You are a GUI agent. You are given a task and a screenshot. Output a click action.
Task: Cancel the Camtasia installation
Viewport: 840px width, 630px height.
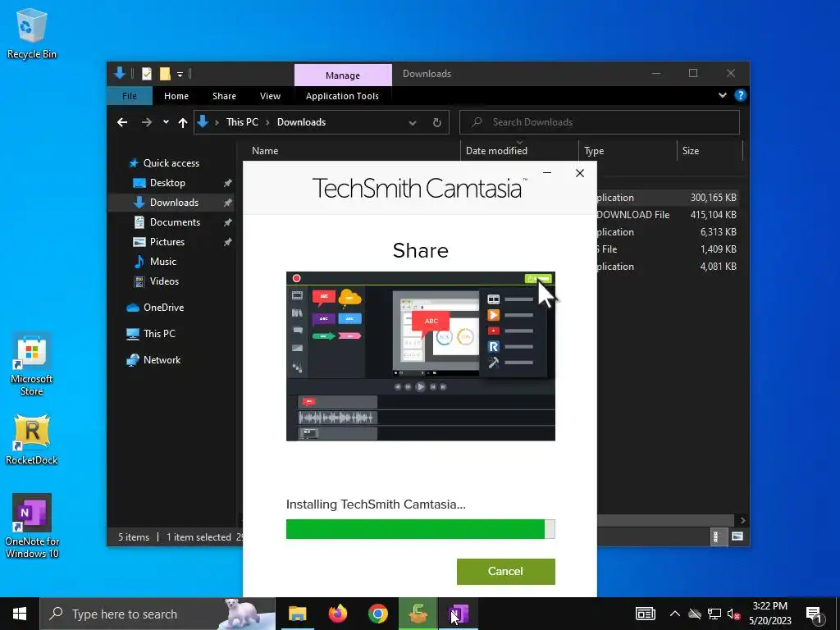tap(505, 571)
